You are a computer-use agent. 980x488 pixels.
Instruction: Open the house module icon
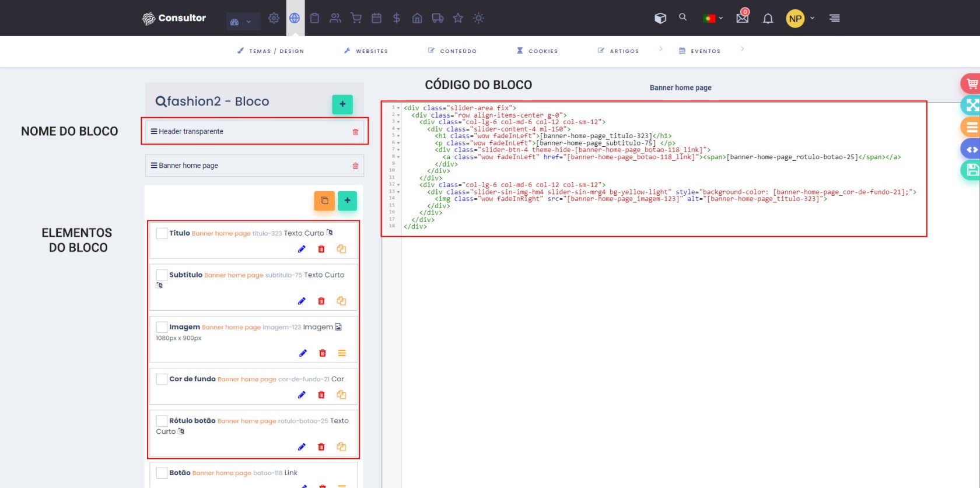tap(417, 18)
